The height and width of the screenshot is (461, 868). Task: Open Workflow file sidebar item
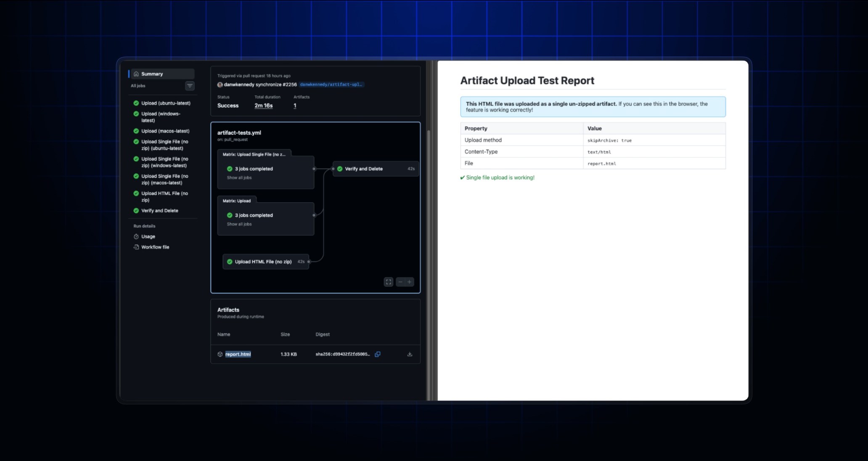(155, 247)
